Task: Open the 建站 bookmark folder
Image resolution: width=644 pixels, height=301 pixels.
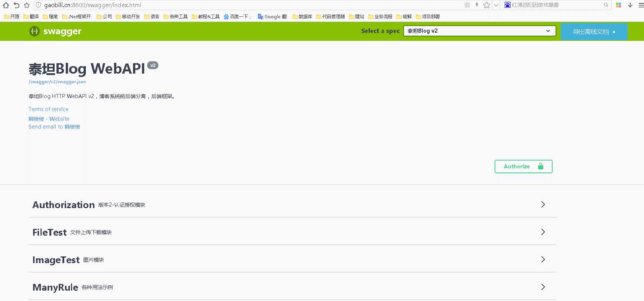Action: click(x=356, y=16)
